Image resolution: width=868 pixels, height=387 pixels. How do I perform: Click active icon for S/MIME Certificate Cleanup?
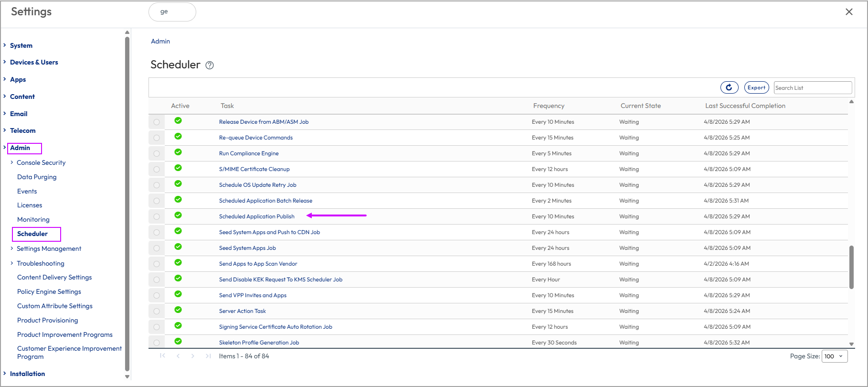pos(178,168)
